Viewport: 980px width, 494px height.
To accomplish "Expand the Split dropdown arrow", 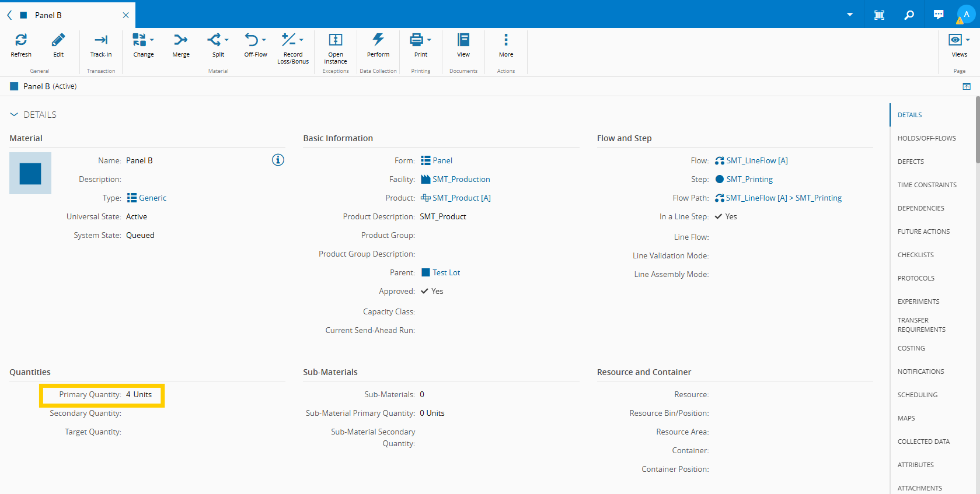I will tap(226, 40).
